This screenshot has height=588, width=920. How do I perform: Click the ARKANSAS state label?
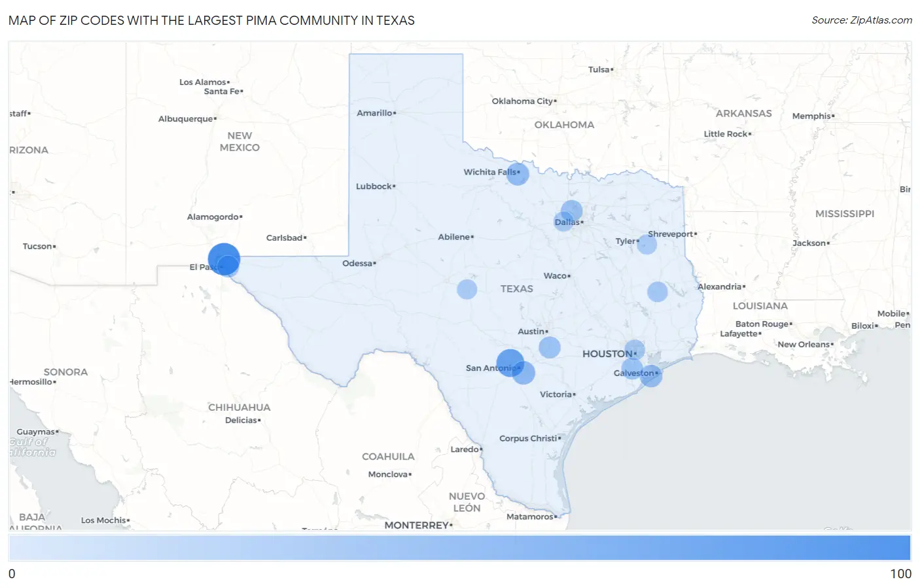[744, 114]
